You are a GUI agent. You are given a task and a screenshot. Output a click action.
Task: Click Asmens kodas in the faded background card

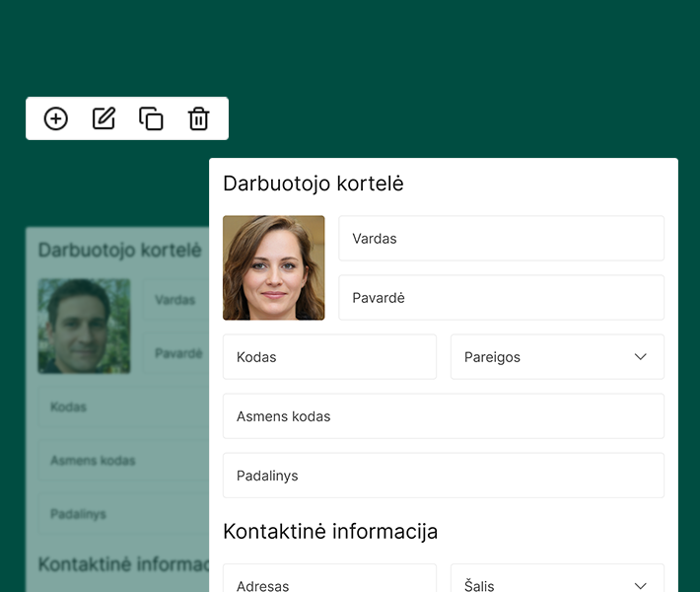click(x=118, y=461)
